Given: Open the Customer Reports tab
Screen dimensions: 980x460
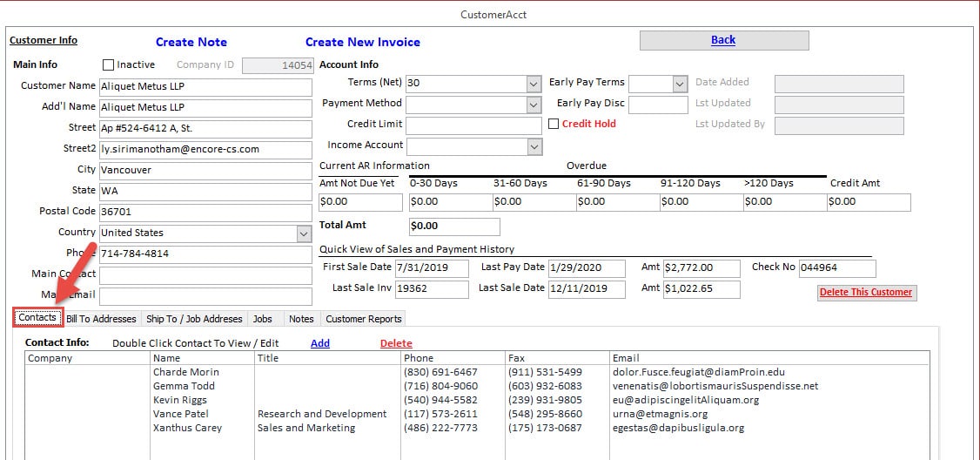Looking at the screenshot, I should (x=363, y=319).
